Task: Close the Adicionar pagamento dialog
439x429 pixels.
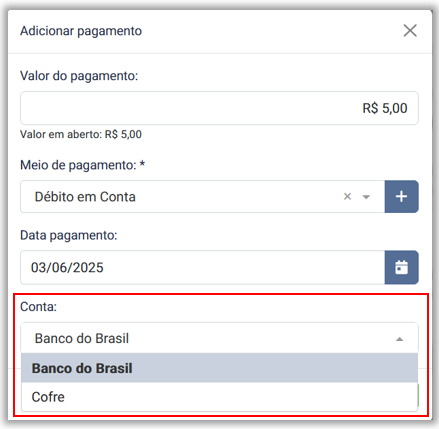Action: pyautogui.click(x=410, y=31)
